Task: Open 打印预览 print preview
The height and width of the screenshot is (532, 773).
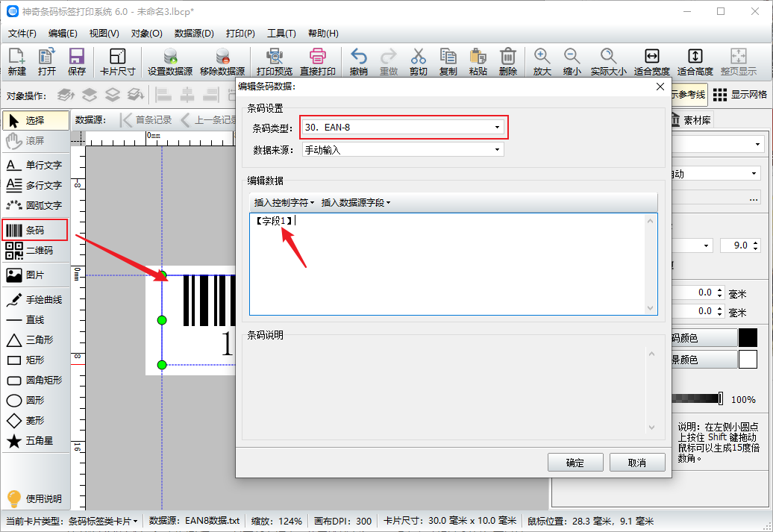Action: 274,62
